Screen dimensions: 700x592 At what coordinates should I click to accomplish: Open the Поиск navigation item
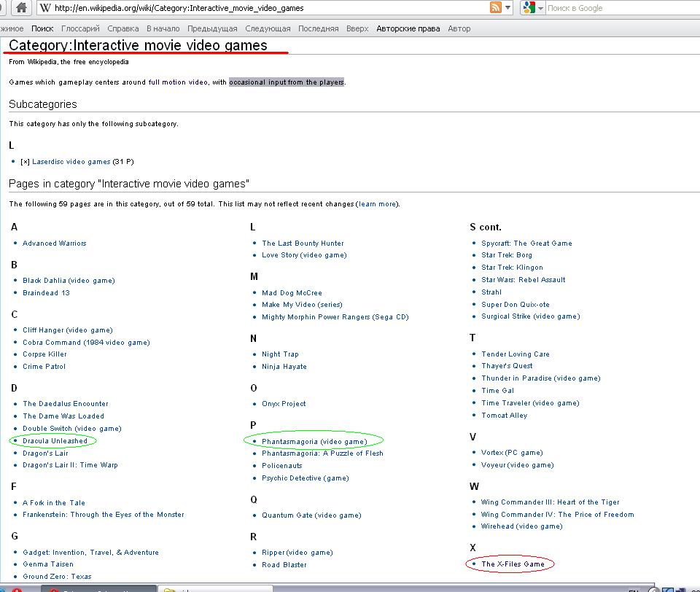[x=42, y=28]
